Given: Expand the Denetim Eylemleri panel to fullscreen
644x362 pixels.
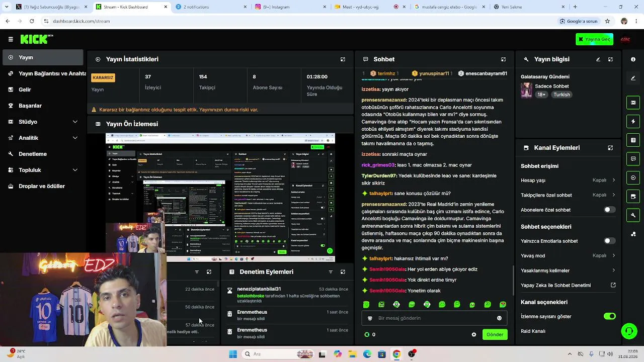Looking at the screenshot, I should pos(343,272).
